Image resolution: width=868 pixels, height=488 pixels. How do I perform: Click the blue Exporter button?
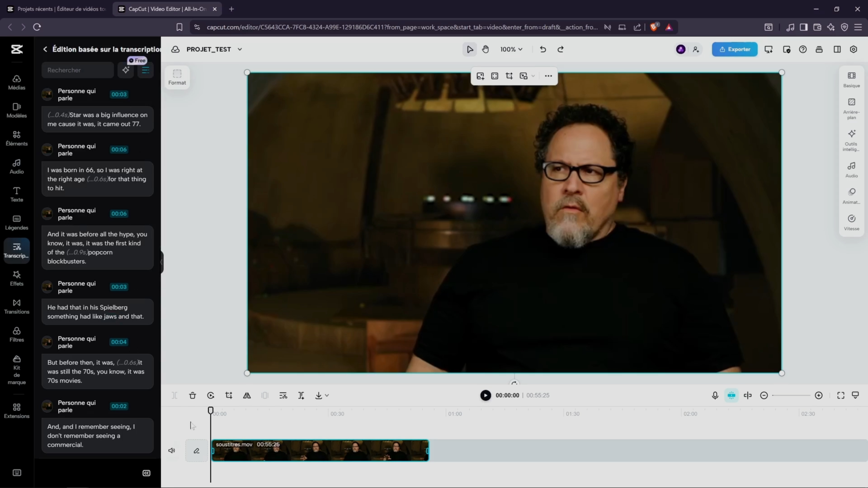coord(735,49)
